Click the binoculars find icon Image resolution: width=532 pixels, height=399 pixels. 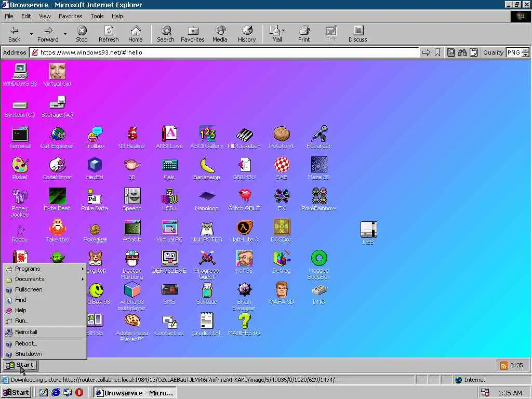click(462, 52)
